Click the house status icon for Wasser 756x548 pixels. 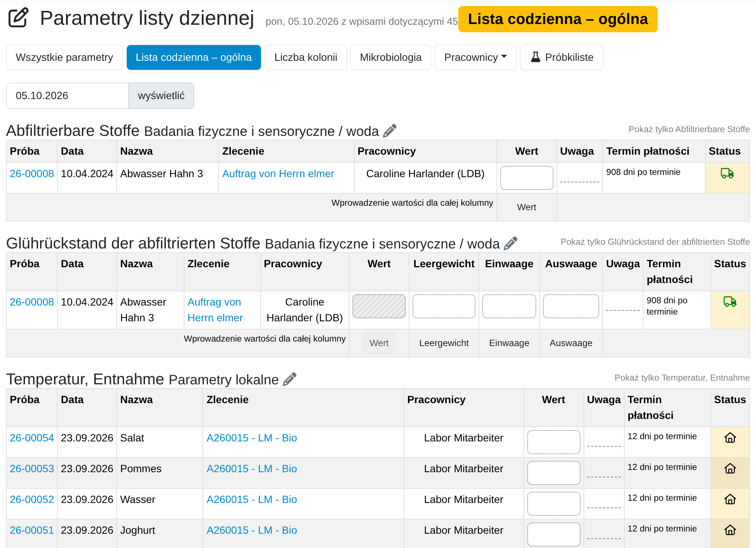(730, 499)
